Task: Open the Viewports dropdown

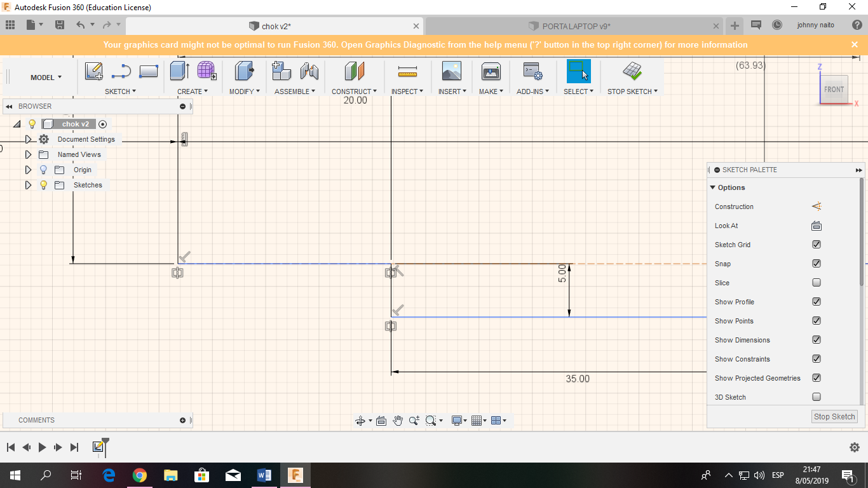Action: [499, 420]
